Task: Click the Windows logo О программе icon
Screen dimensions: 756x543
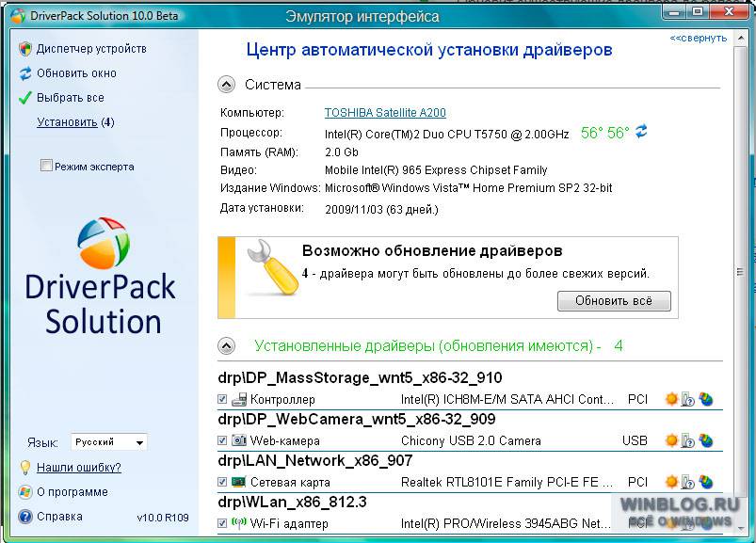Action: [x=25, y=492]
